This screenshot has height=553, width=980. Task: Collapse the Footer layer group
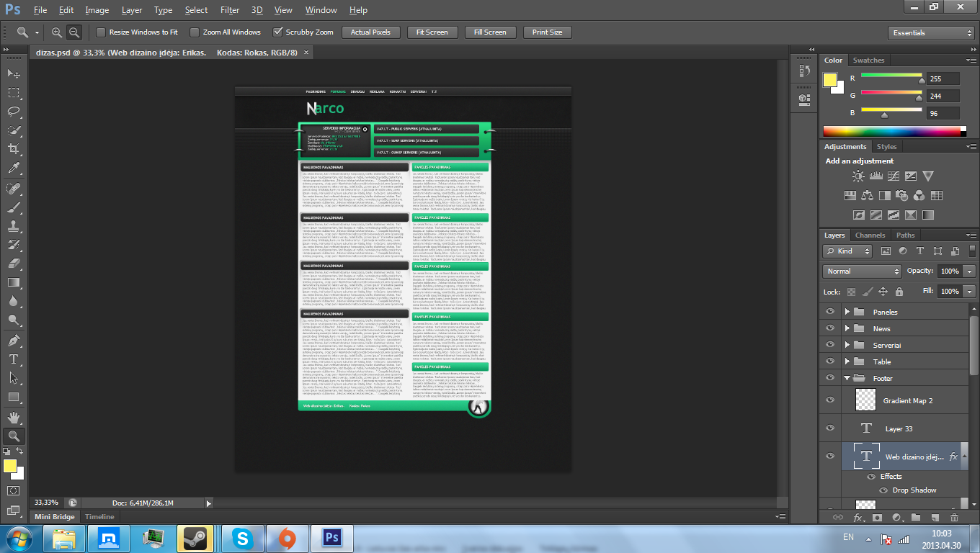(x=847, y=378)
